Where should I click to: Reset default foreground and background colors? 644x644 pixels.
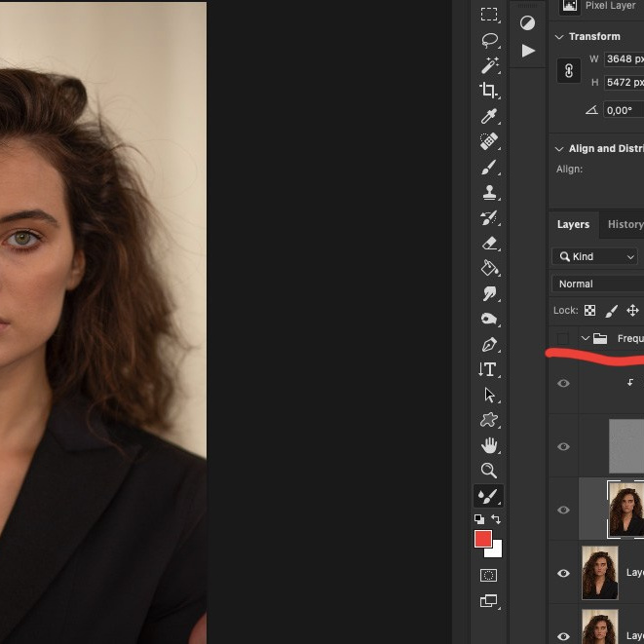pyautogui.click(x=479, y=519)
